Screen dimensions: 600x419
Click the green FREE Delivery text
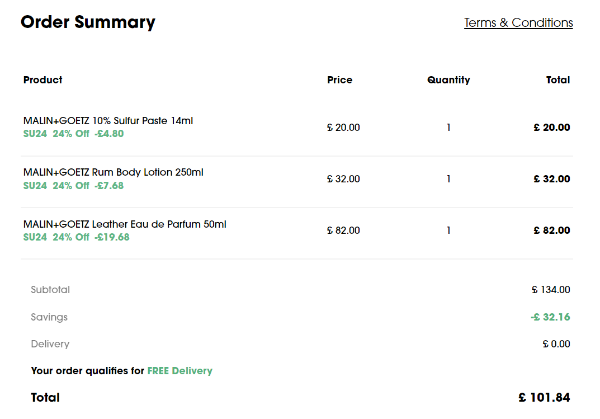(180, 371)
